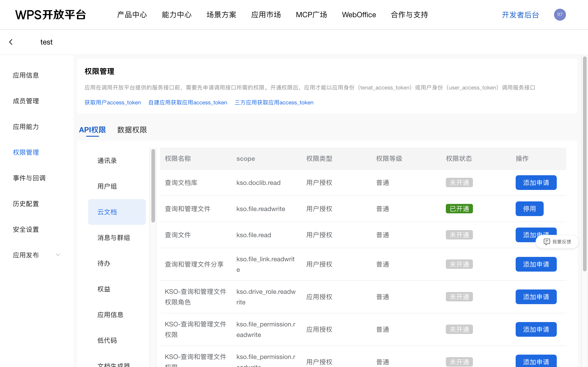The height and width of the screenshot is (367, 588).
Task: Click 添加申请 for 查询文档库
Action: click(x=536, y=183)
